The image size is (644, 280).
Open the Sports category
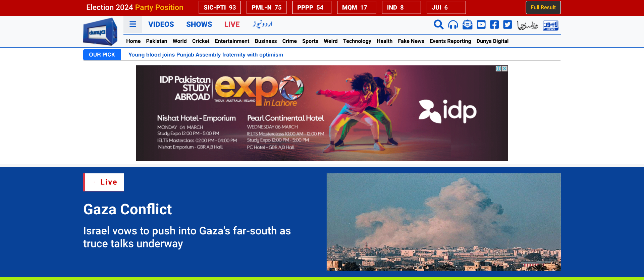[x=310, y=41]
